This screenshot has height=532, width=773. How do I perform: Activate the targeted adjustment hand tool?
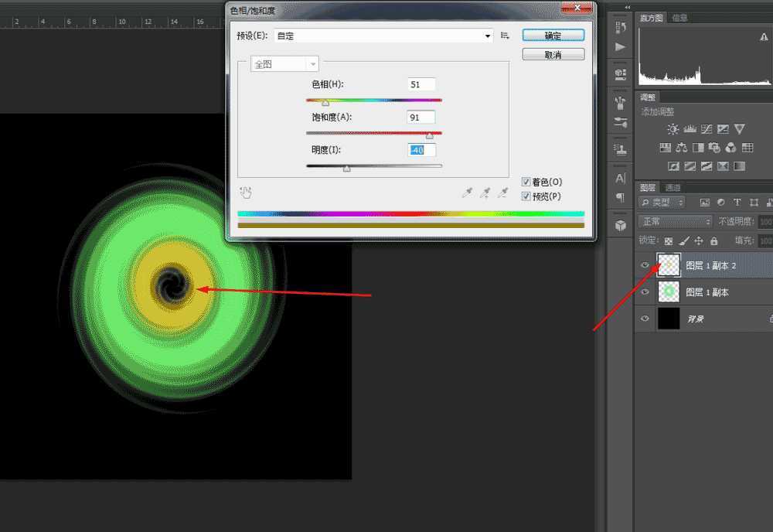coord(247,192)
